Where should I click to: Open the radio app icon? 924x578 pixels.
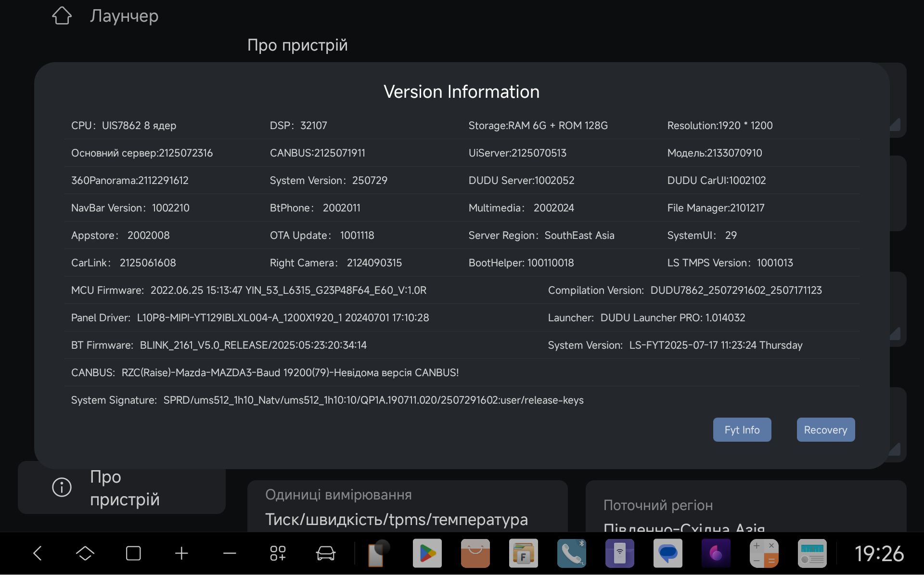(x=812, y=553)
